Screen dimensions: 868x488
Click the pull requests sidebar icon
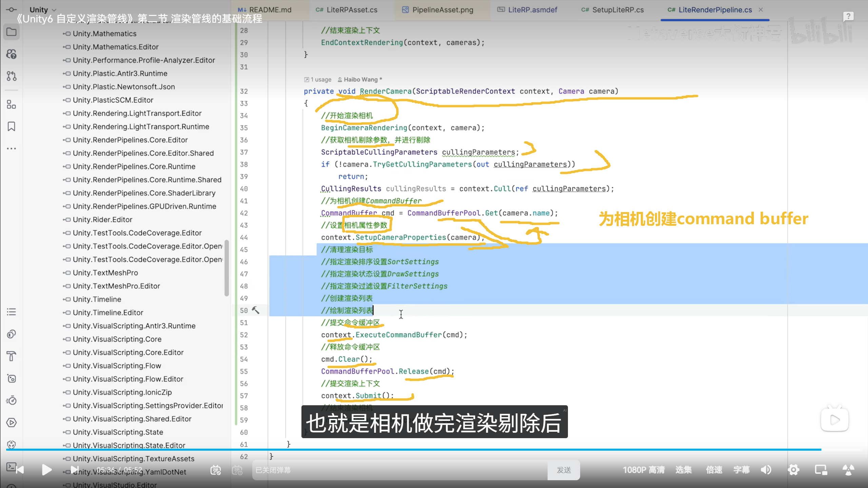tap(12, 76)
